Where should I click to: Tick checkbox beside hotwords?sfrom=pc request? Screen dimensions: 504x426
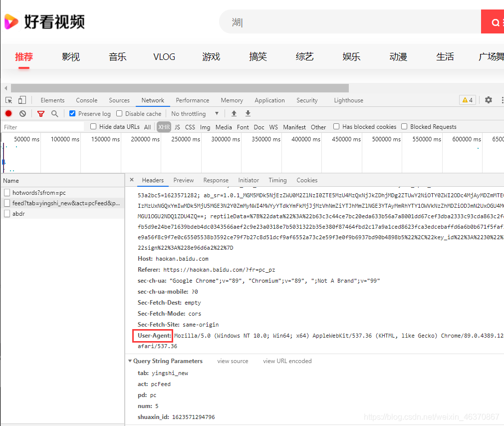click(x=7, y=193)
